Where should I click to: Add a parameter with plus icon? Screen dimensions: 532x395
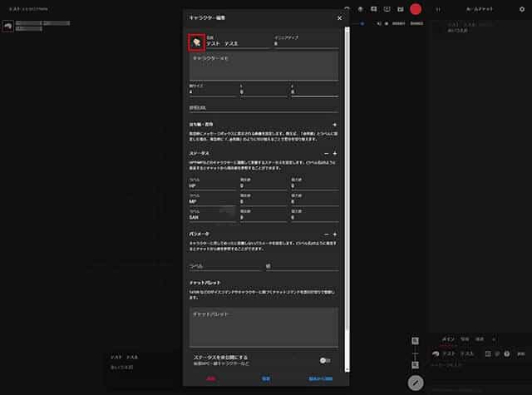(x=335, y=235)
